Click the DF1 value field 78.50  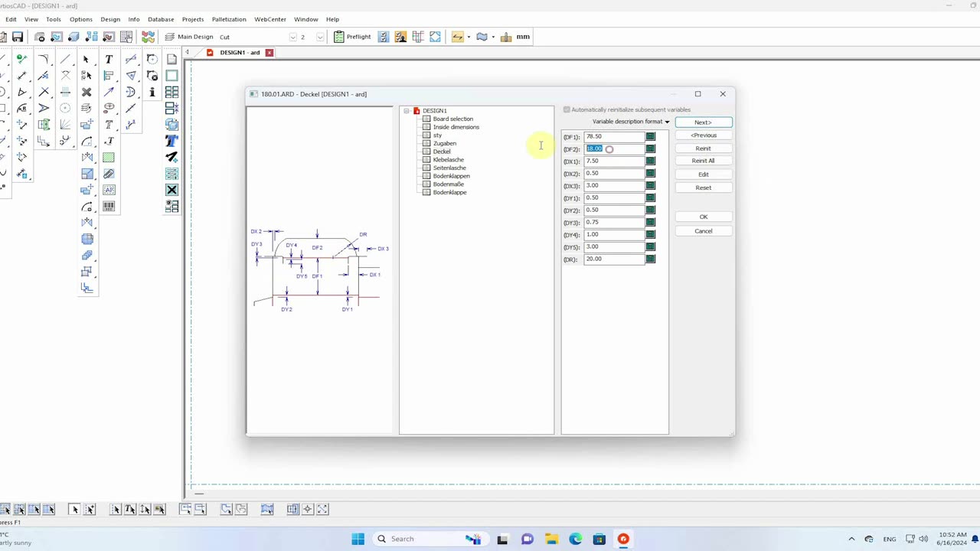pos(614,136)
